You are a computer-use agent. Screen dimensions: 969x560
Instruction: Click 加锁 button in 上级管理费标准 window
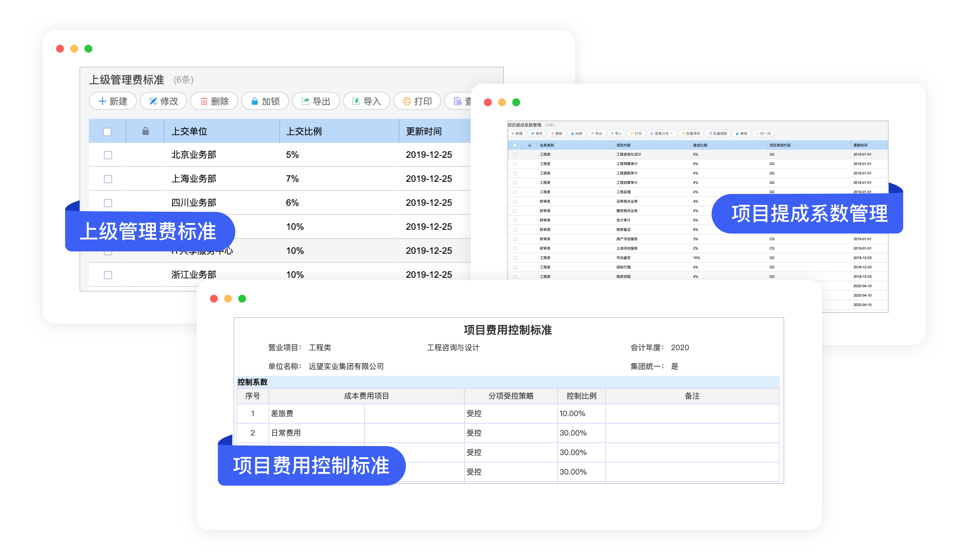point(265,101)
